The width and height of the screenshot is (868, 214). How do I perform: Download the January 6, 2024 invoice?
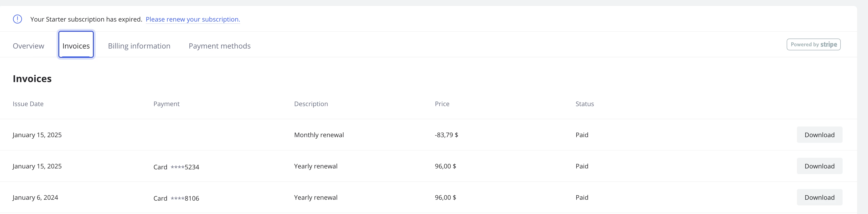819,197
